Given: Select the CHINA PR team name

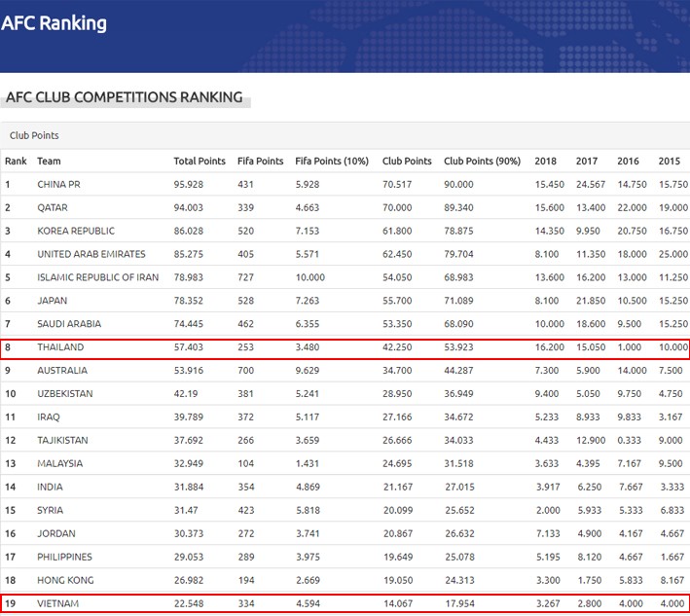Looking at the screenshot, I should coord(59,184).
